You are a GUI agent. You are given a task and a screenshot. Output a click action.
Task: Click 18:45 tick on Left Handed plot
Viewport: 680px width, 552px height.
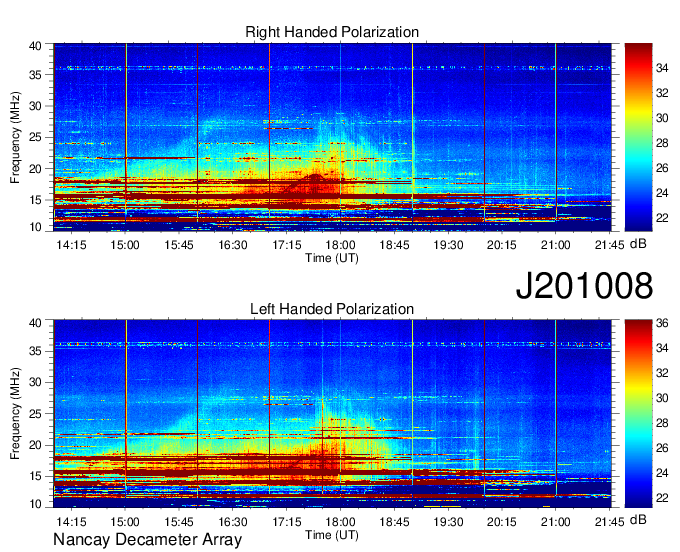pos(394,522)
